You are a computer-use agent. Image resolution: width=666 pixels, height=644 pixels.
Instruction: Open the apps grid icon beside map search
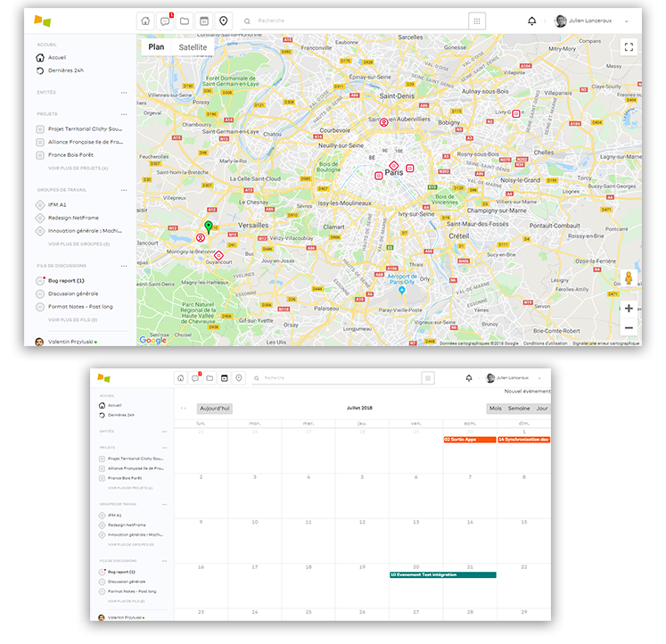[477, 21]
